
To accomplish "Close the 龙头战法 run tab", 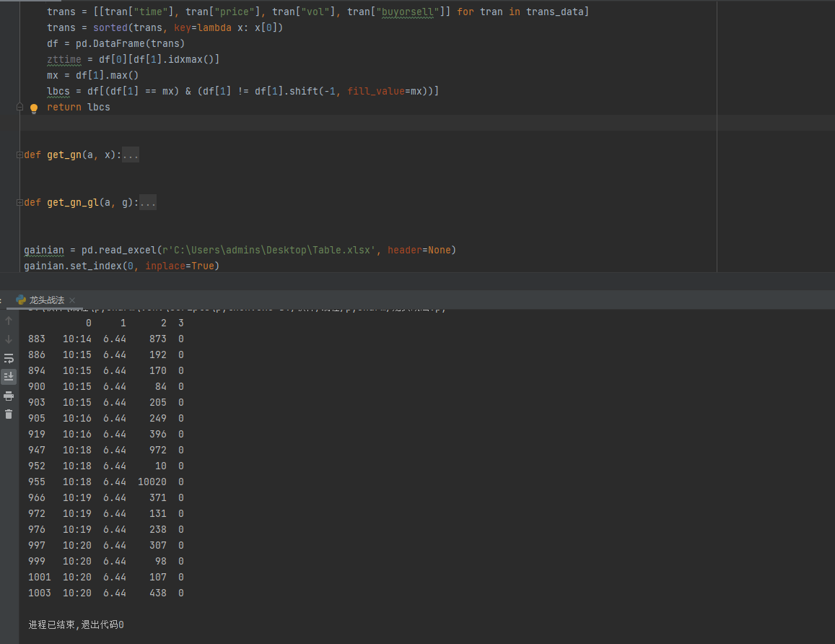I will point(72,300).
